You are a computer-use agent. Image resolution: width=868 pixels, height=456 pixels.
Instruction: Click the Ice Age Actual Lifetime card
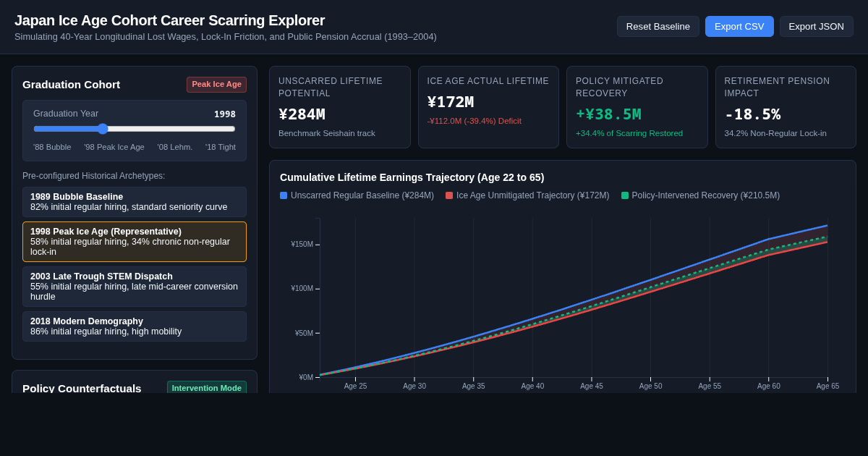tap(489, 107)
